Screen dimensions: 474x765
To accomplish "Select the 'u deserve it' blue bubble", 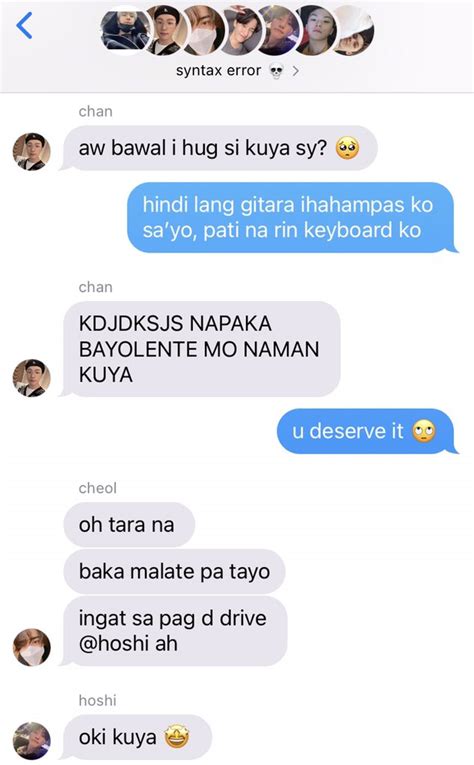I will pos(366,431).
